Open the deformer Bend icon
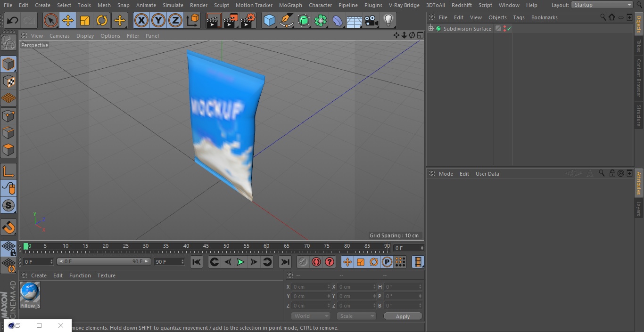The height and width of the screenshot is (332, 644). tap(338, 20)
